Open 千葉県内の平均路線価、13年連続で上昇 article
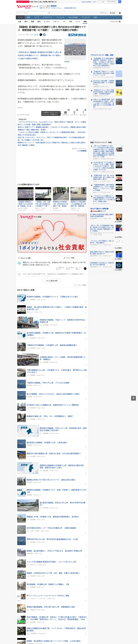 [52, 345]
